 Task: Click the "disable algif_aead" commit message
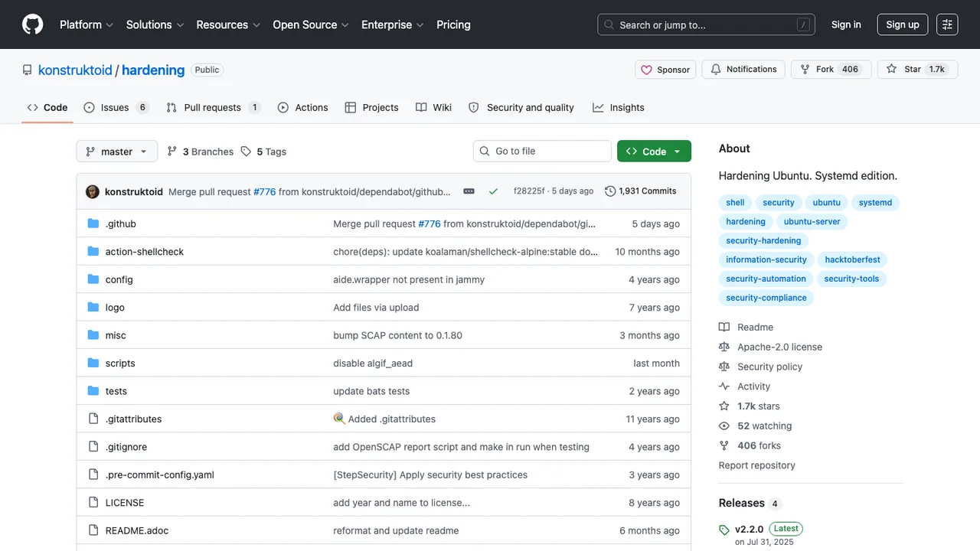[373, 363]
